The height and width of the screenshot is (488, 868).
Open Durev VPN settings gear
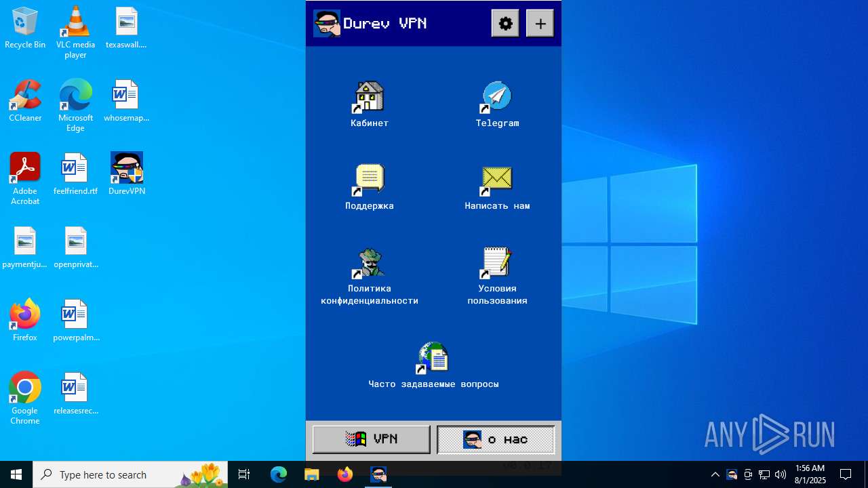[505, 24]
